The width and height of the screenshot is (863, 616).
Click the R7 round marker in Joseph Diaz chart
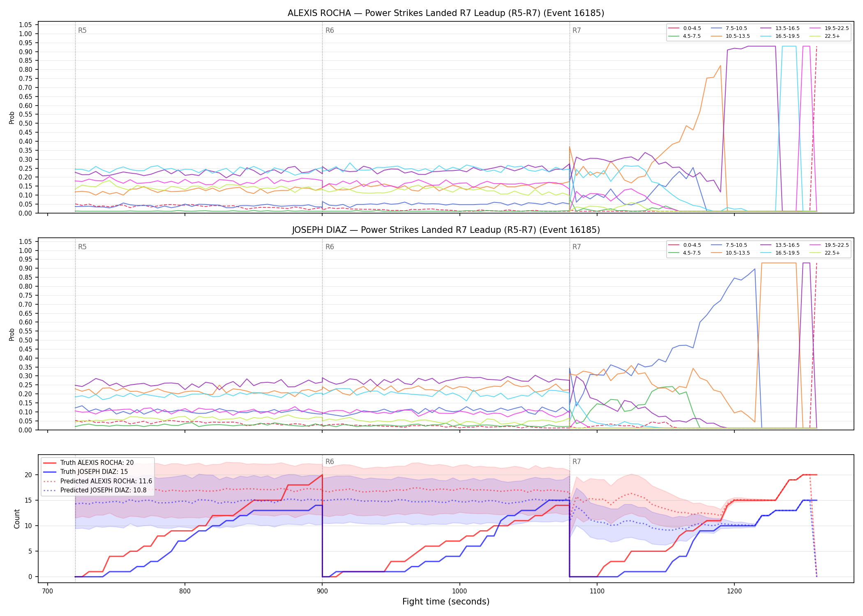(577, 247)
